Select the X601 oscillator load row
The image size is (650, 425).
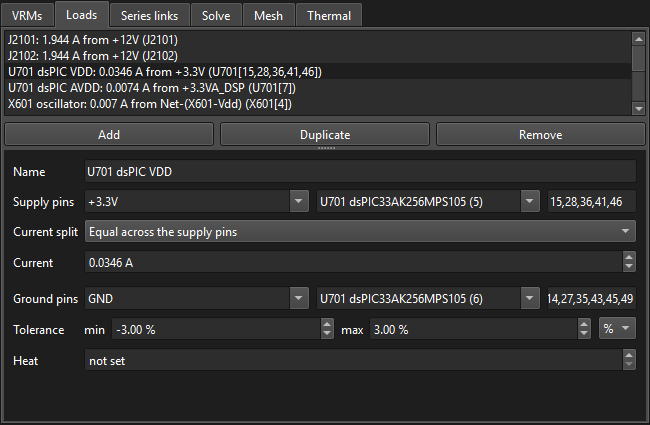(x=318, y=104)
